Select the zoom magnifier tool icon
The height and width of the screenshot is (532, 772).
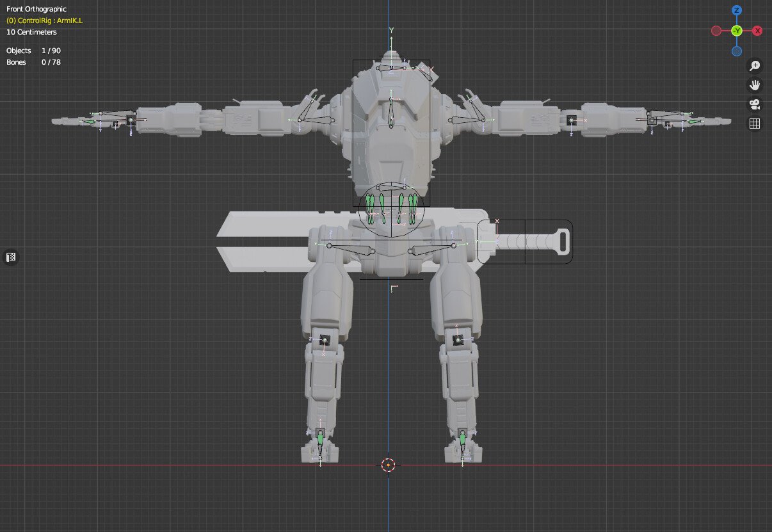(x=755, y=65)
